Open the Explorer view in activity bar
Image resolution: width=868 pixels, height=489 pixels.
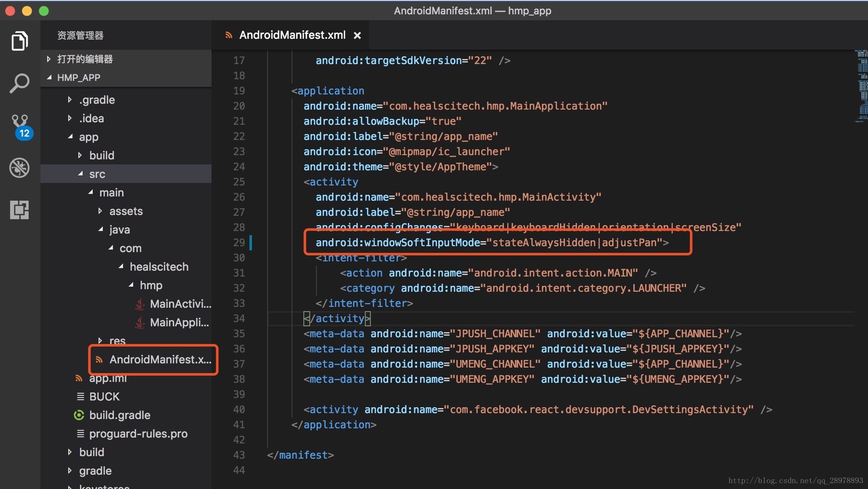[x=19, y=41]
